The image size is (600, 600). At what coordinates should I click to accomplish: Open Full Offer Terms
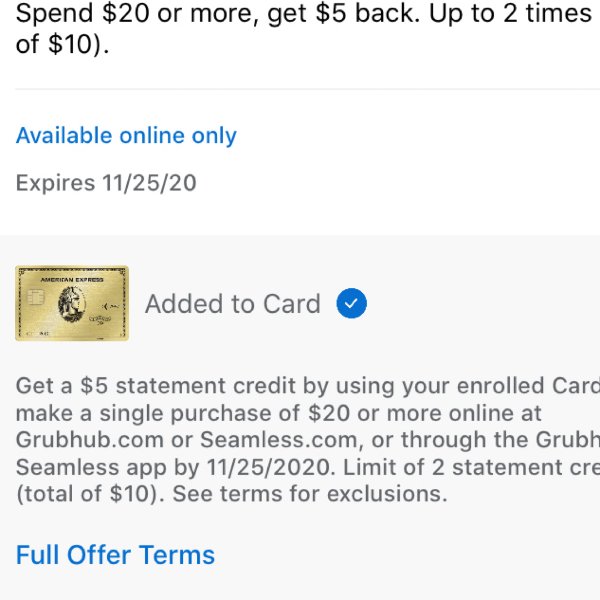click(115, 555)
